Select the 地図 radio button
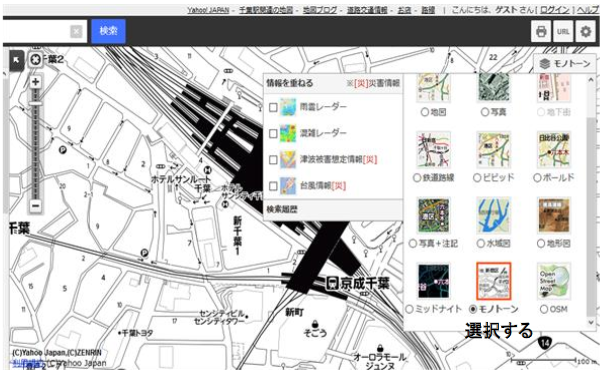The image size is (604, 377). (424, 112)
